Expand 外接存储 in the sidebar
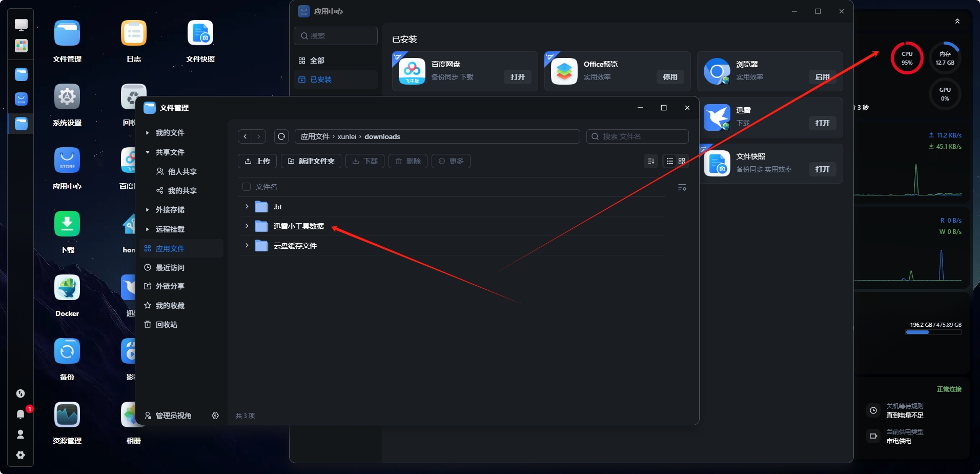Viewport: 980px width, 474px height. pos(148,210)
